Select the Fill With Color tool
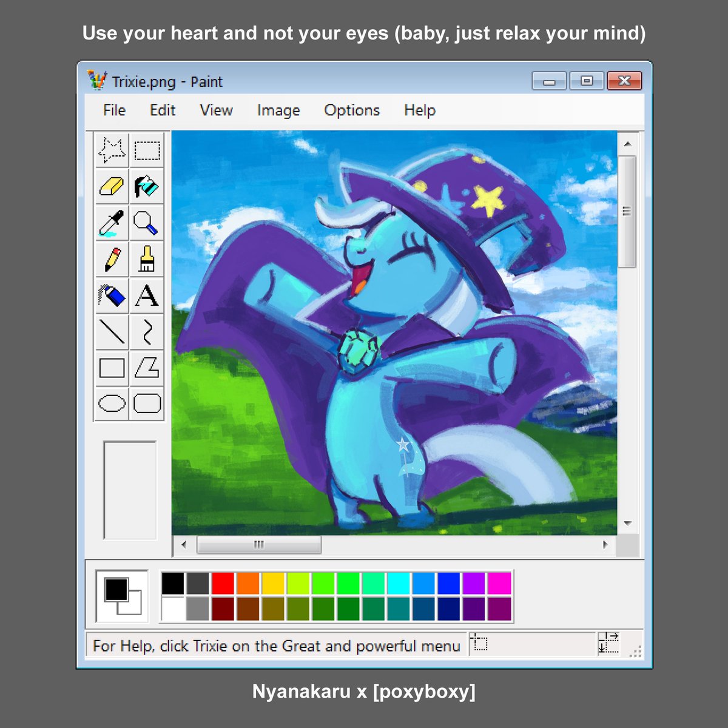728x728 pixels. [147, 187]
